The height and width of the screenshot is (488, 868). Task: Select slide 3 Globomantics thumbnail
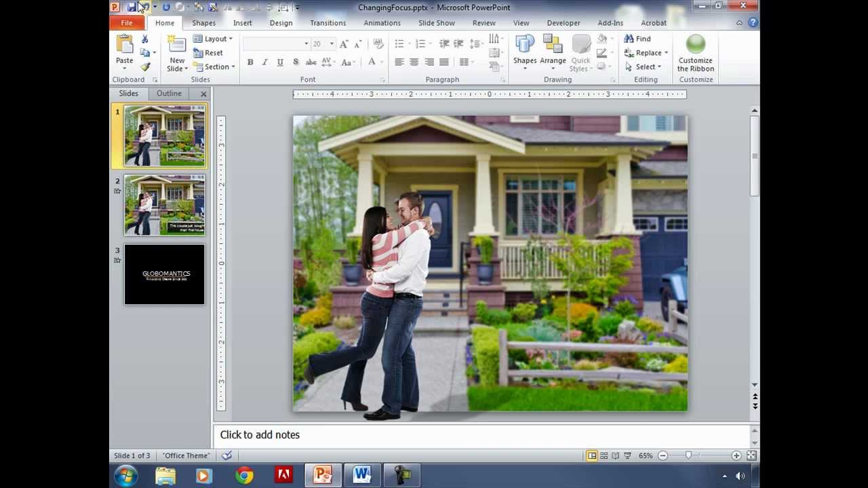pos(164,274)
